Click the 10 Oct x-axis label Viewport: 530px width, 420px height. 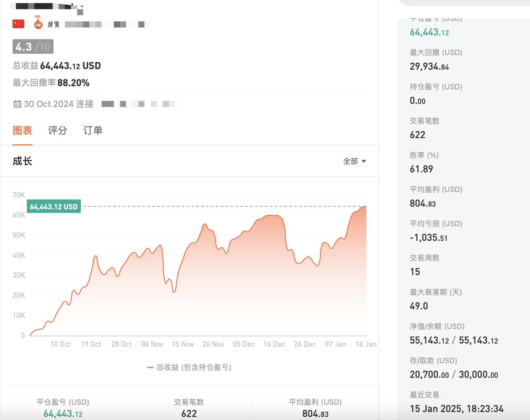(x=60, y=344)
